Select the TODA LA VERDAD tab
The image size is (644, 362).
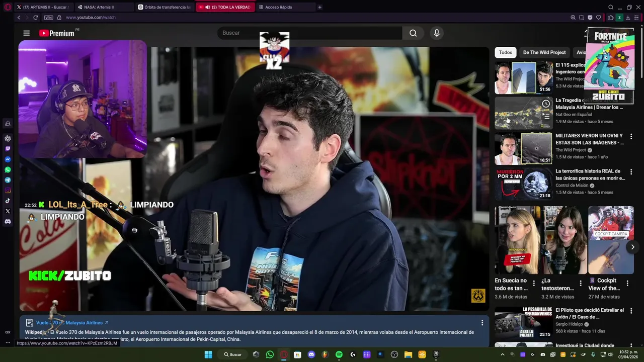point(225,7)
